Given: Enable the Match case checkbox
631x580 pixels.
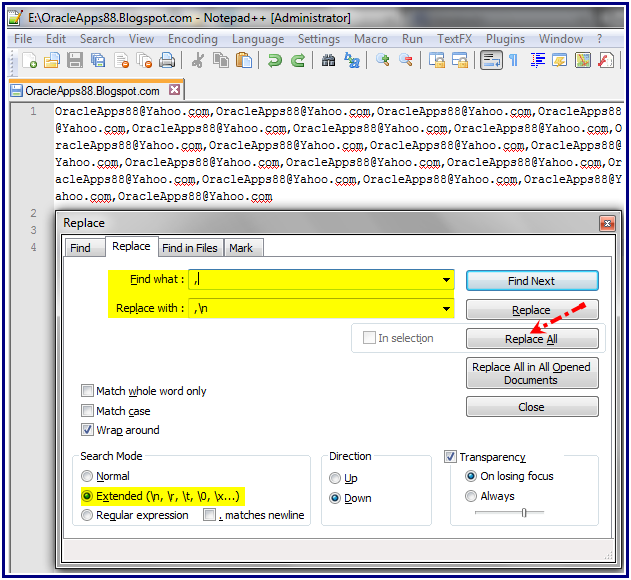Looking at the screenshot, I should (x=87, y=411).
